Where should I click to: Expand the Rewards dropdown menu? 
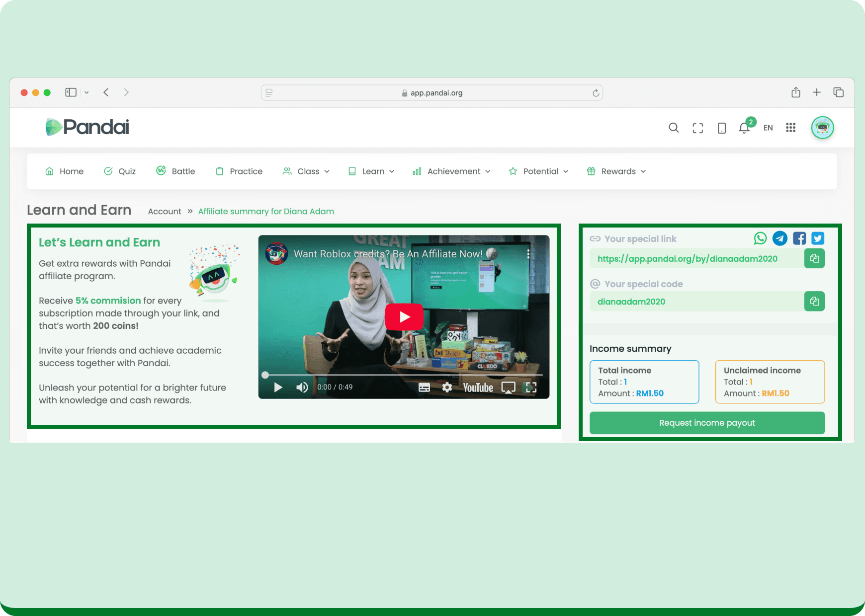tap(616, 171)
